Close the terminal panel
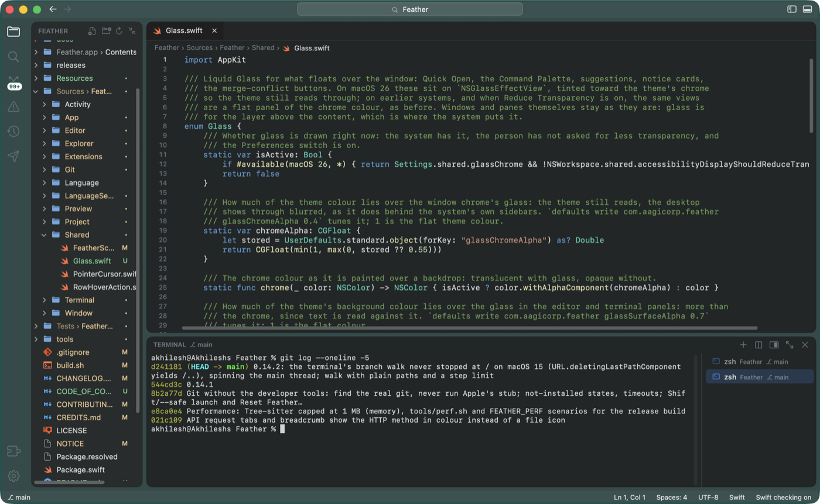820x504 pixels. tap(805, 345)
